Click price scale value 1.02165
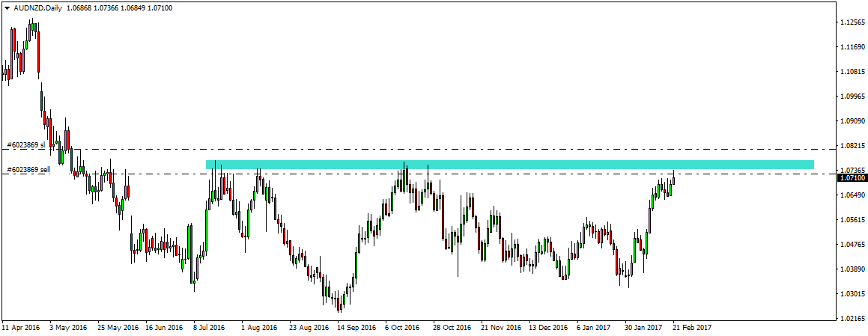The width and height of the screenshot is (868, 336). (852, 318)
